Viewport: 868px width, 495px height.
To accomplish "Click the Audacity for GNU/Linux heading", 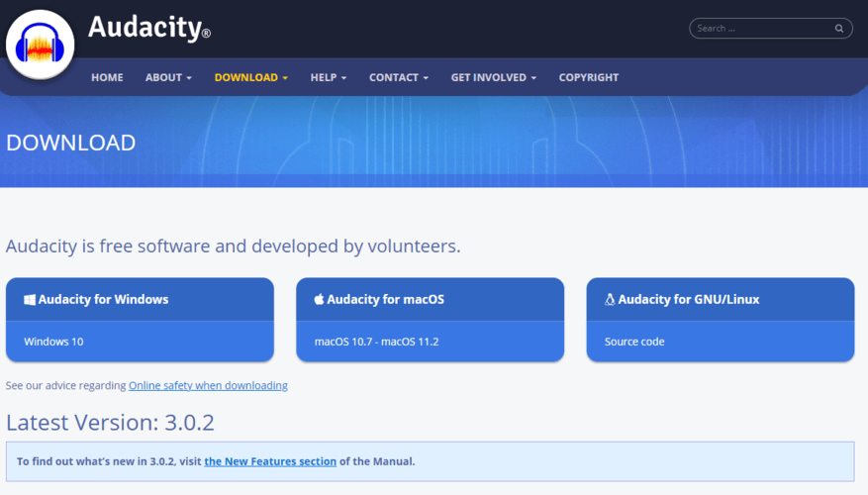I will pyautogui.click(x=689, y=300).
